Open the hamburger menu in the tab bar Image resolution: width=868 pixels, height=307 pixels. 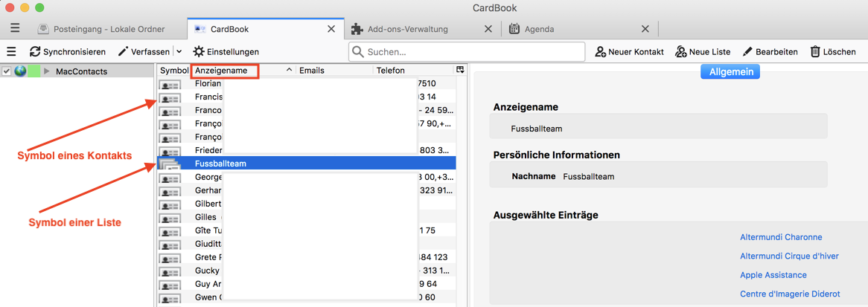(x=15, y=28)
